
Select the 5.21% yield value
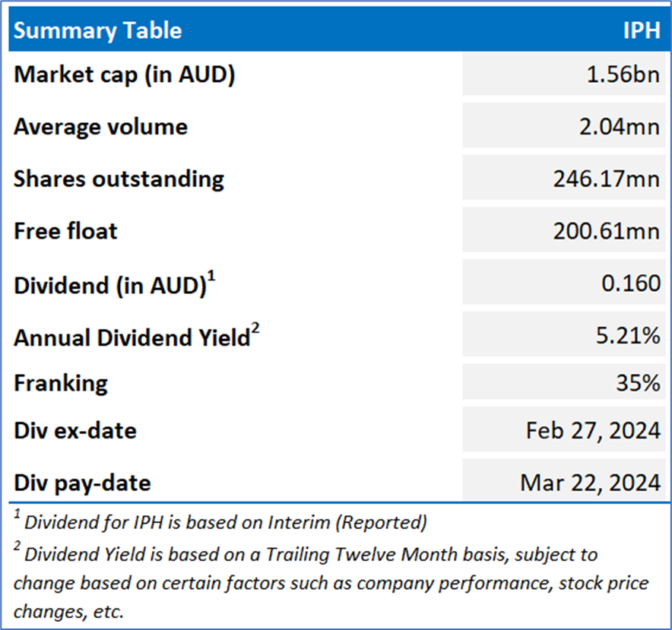tap(628, 334)
